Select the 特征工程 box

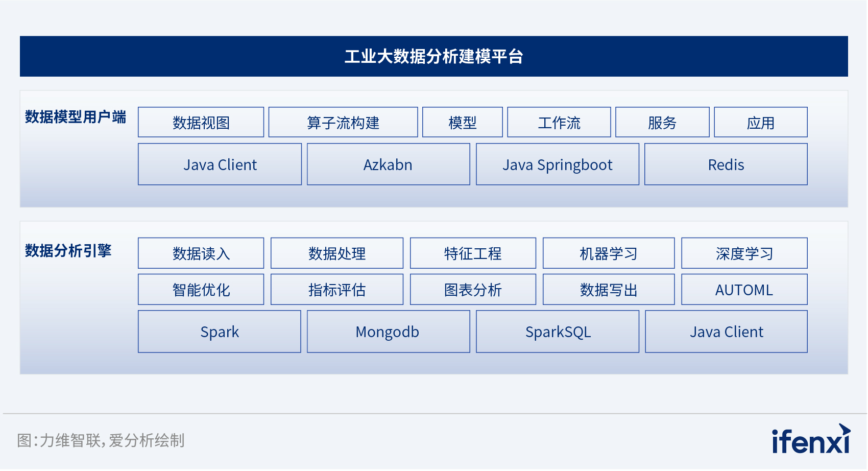(x=473, y=253)
